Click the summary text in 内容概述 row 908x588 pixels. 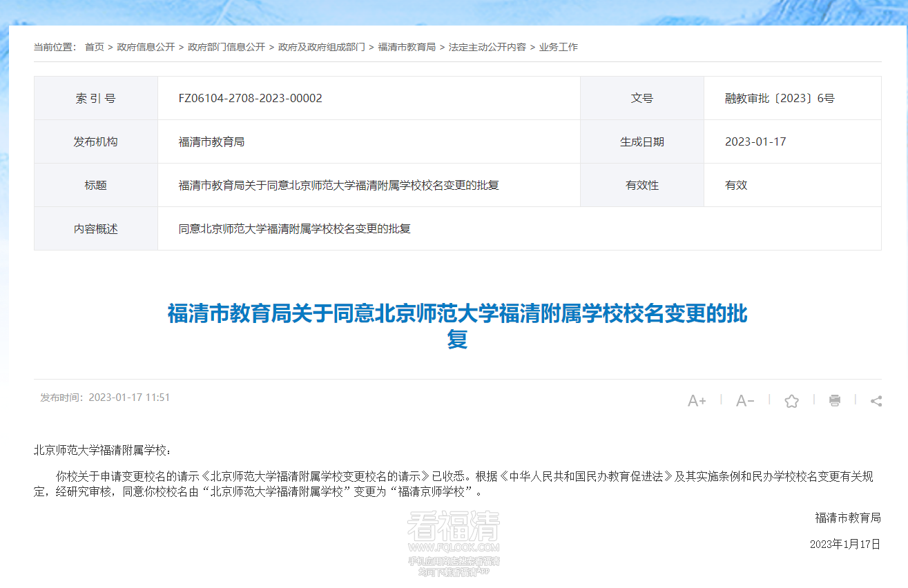point(294,228)
